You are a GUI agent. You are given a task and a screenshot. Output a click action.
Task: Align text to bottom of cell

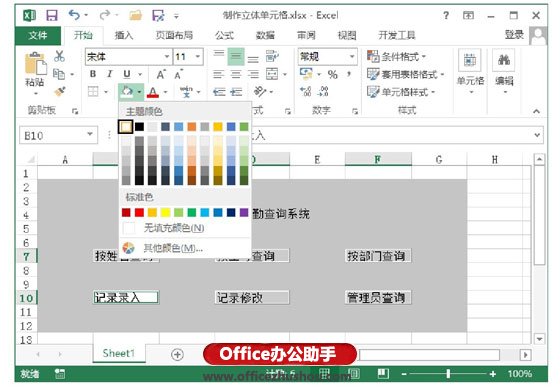(253, 59)
